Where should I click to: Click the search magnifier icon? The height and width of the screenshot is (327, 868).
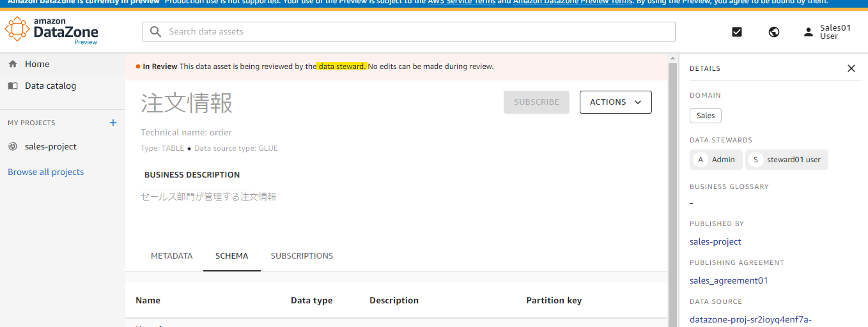(x=155, y=31)
